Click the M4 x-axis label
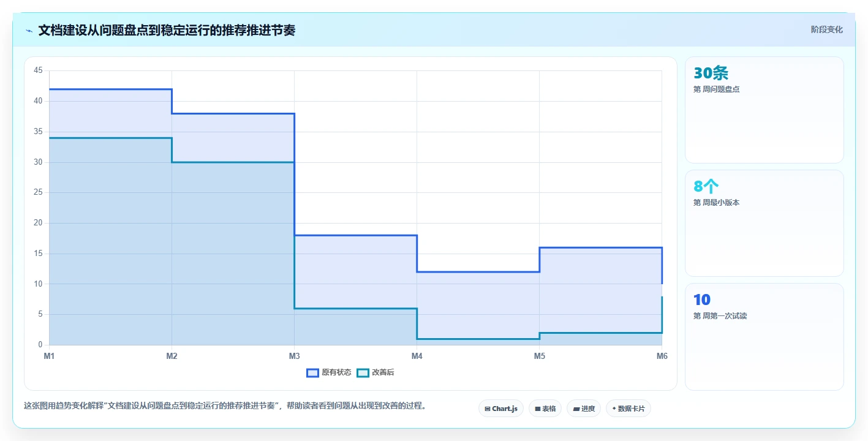The height and width of the screenshot is (441, 868). click(417, 356)
